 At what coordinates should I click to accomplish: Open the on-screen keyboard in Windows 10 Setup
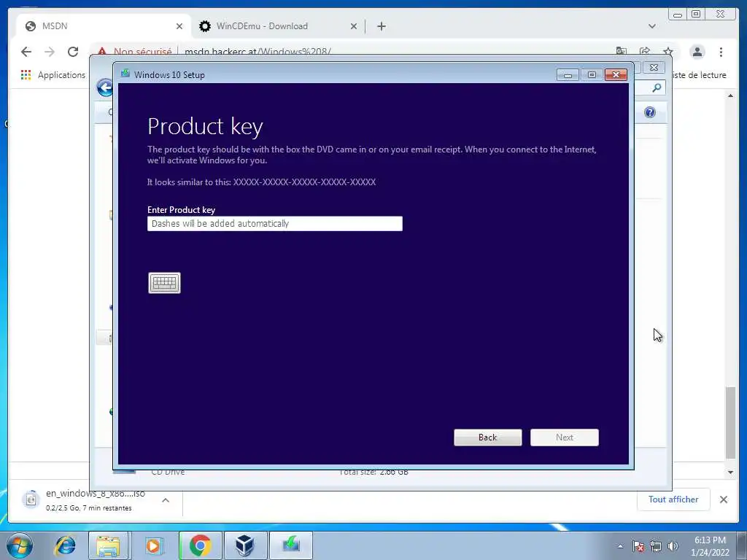tap(164, 283)
